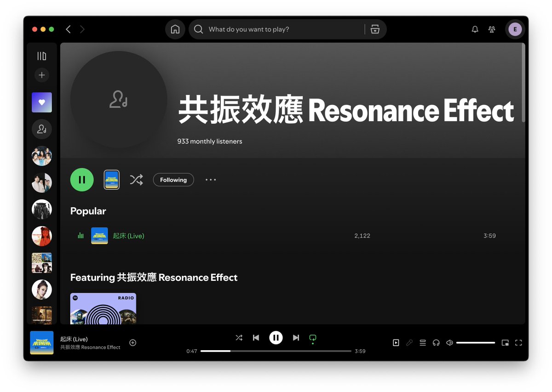The width and height of the screenshot is (552, 392).
Task: Click Featuring 共振效應 Resonance Effect heading
Action: click(154, 278)
